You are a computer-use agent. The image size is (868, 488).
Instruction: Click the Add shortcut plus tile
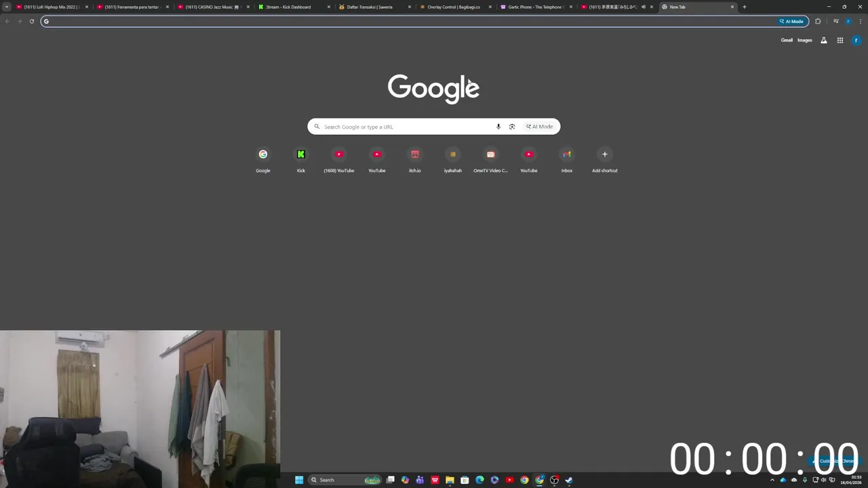(x=605, y=161)
